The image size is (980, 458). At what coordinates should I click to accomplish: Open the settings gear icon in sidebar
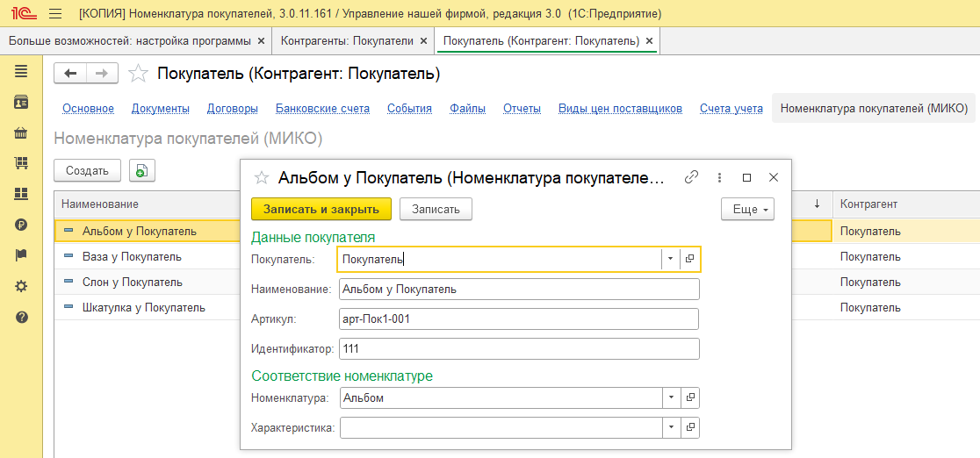21,286
